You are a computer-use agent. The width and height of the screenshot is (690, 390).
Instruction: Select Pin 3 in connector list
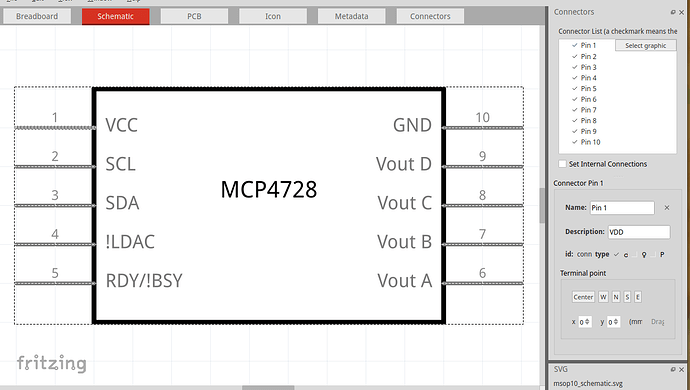588,67
